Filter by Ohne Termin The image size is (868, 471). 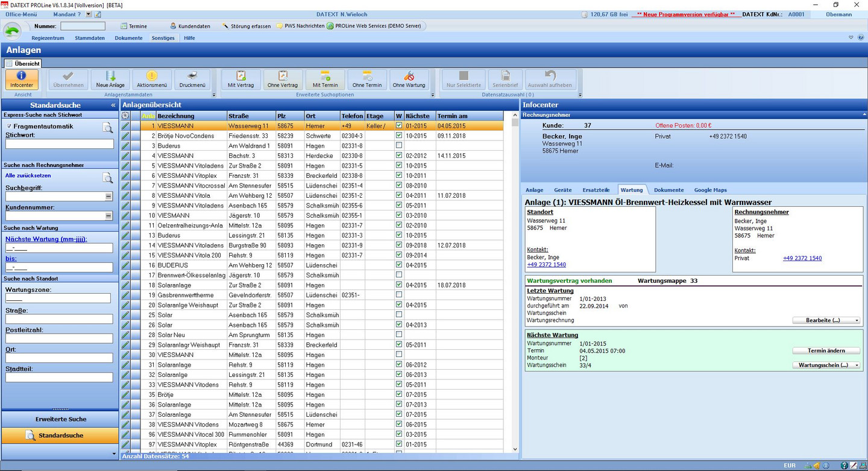(367, 80)
